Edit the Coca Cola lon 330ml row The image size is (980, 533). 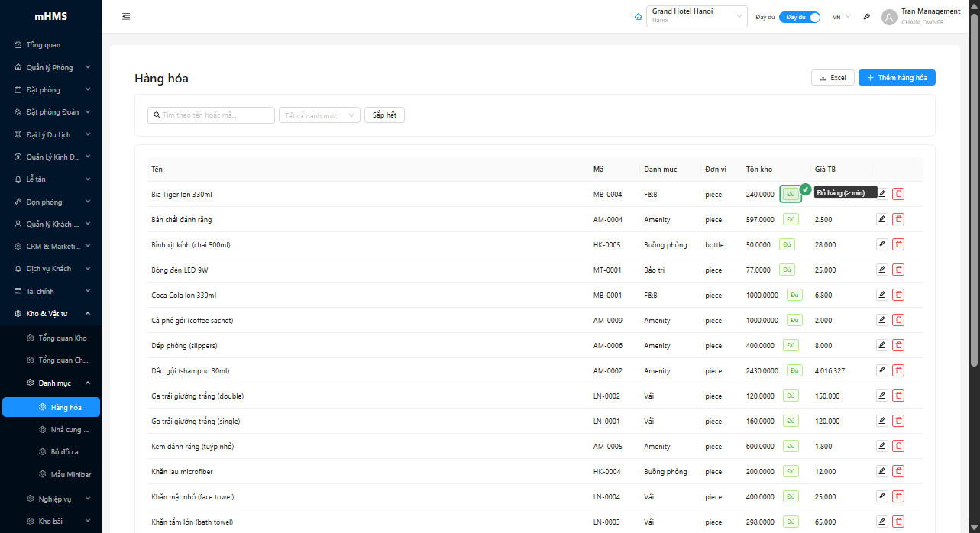881,295
